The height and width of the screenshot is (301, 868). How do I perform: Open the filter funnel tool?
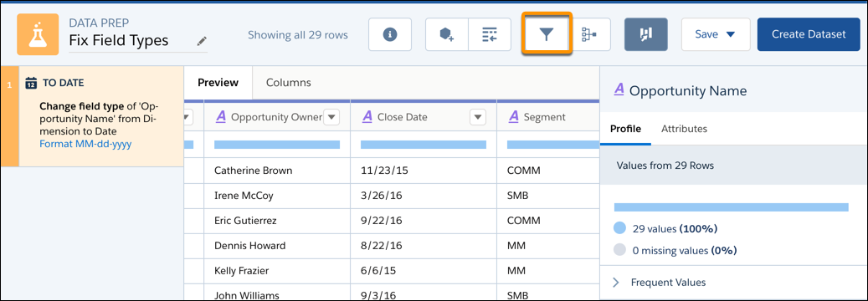coord(546,34)
